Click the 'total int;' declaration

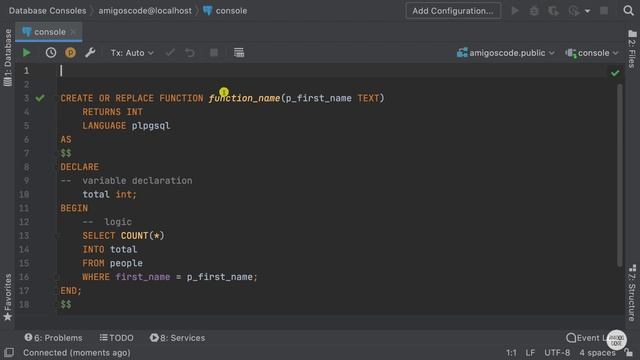(x=109, y=195)
